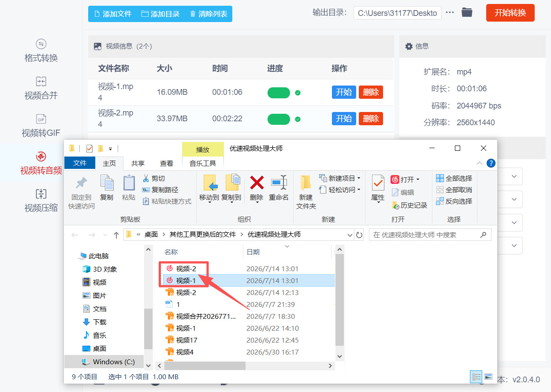Viewport: 551px width, 392px height.
Task: Expand the address bar history dropdown
Action: 350,235
